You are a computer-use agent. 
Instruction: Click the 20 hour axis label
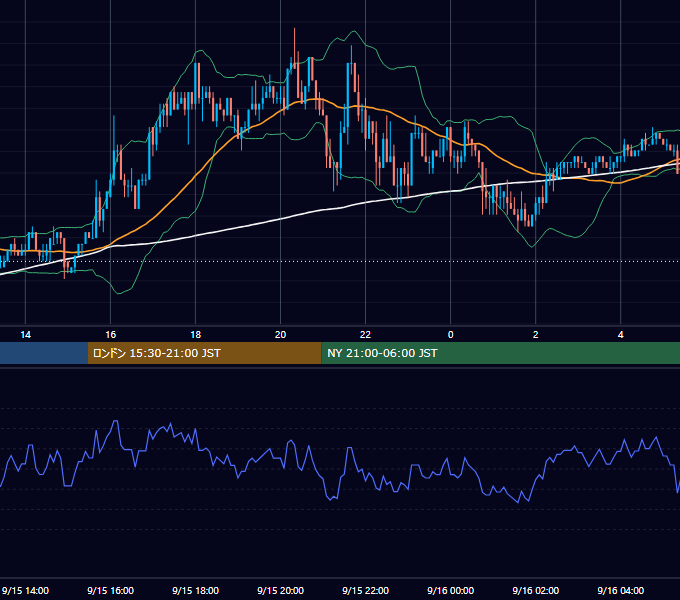pos(281,335)
